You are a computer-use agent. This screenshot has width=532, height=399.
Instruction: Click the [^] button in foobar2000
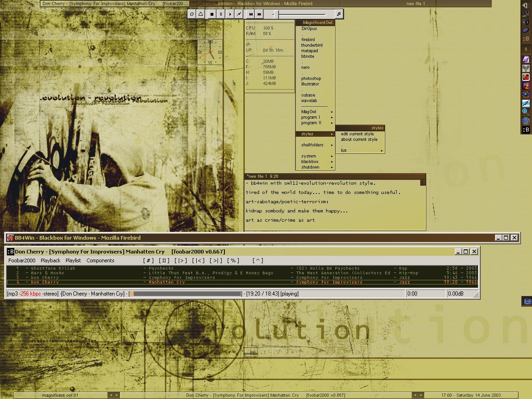pyautogui.click(x=258, y=260)
